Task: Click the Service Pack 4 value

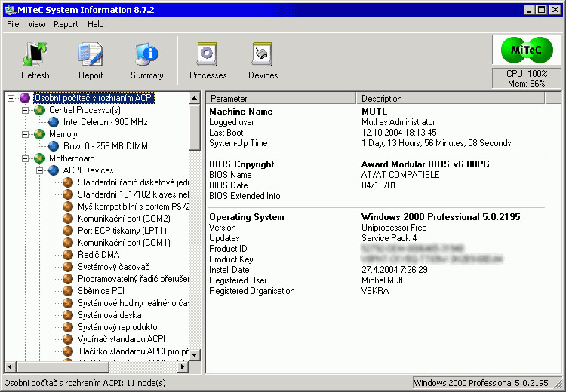Action: pos(389,238)
